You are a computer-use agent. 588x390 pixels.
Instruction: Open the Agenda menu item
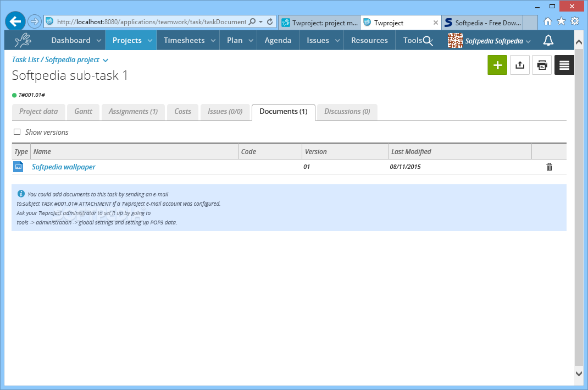pyautogui.click(x=278, y=40)
